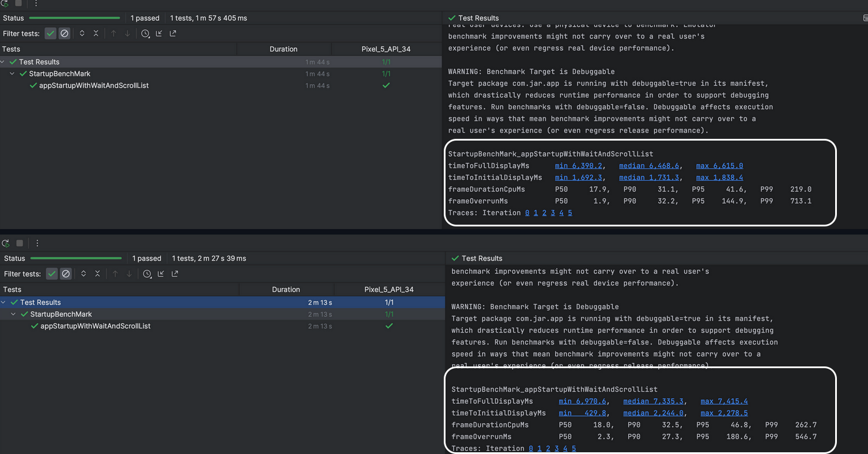This screenshot has width=868, height=454.
Task: Click Pixel_5_API_34 column header in 1 m 57 s run
Action: (x=386, y=49)
